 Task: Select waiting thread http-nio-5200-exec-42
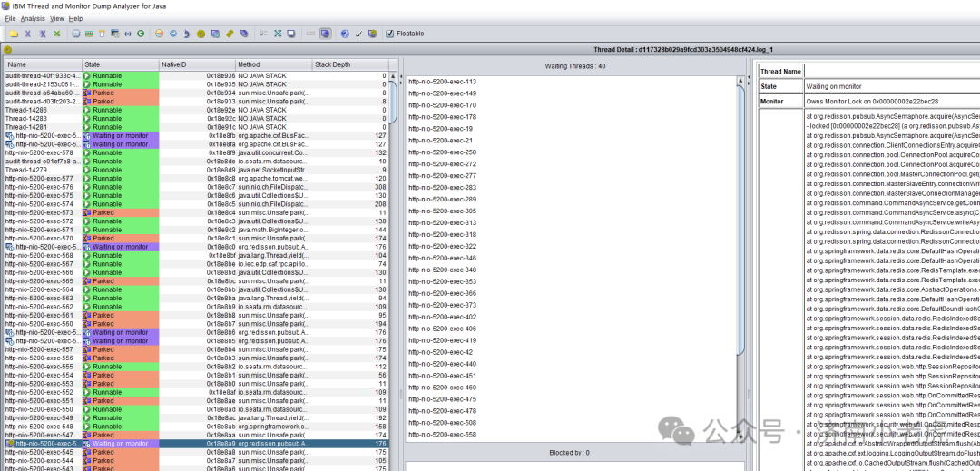(440, 352)
